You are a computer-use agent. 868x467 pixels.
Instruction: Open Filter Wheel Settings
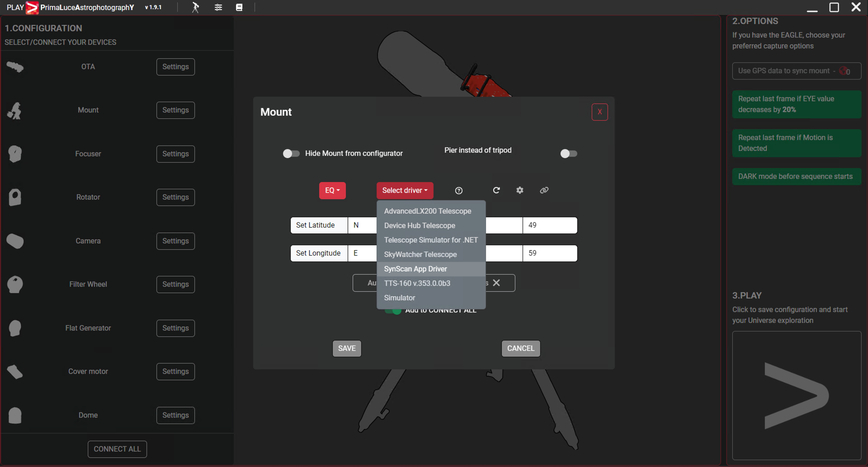(175, 285)
